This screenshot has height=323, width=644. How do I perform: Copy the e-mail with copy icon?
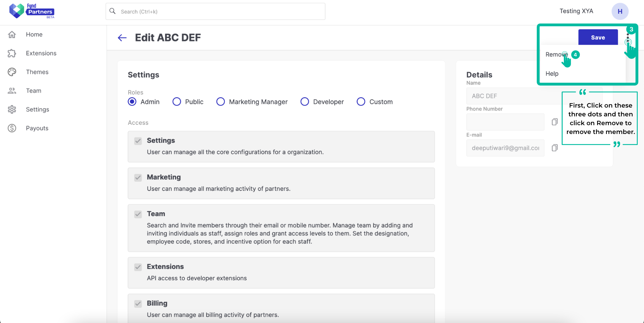pos(555,148)
